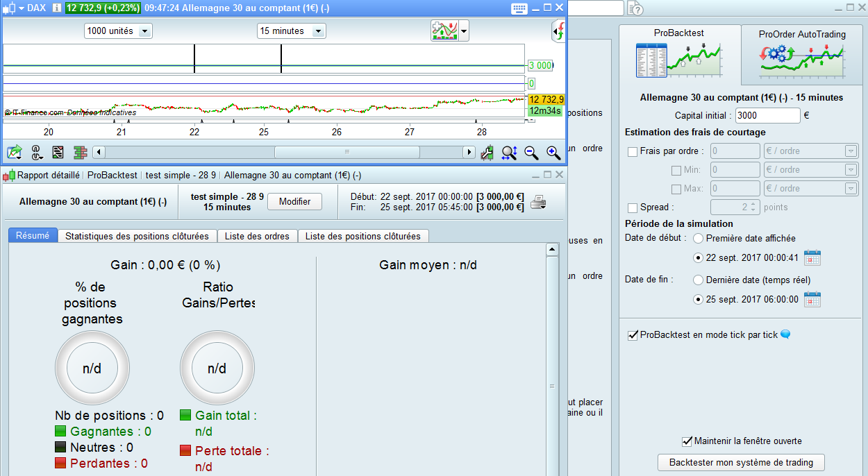Click the ProOrder AutoTrading gears illustration
The image size is (868, 476).
tap(802, 60)
